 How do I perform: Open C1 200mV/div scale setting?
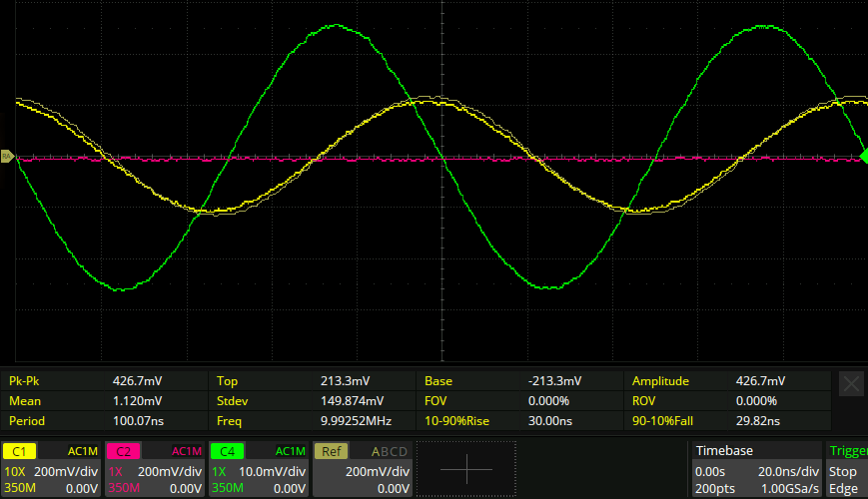(x=67, y=471)
